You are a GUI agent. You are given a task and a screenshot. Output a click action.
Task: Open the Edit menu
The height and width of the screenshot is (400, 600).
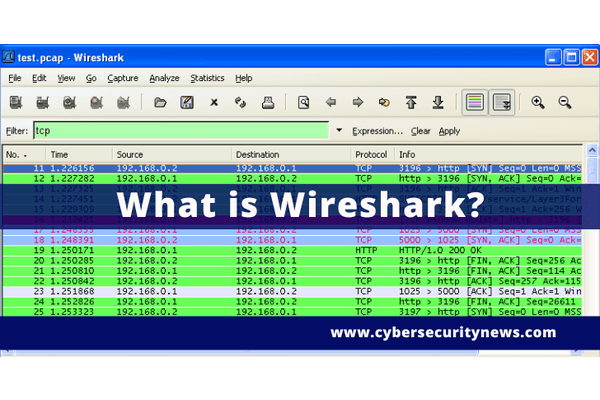point(39,78)
